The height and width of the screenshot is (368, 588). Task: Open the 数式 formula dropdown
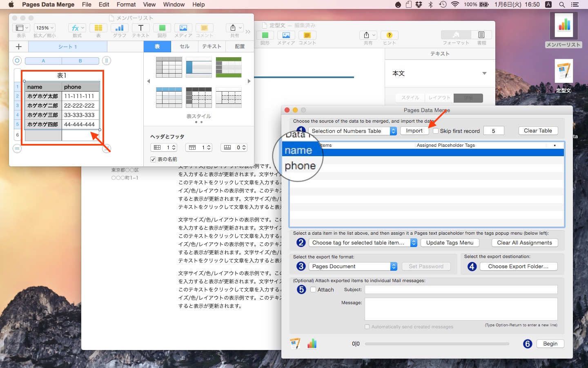click(x=77, y=28)
